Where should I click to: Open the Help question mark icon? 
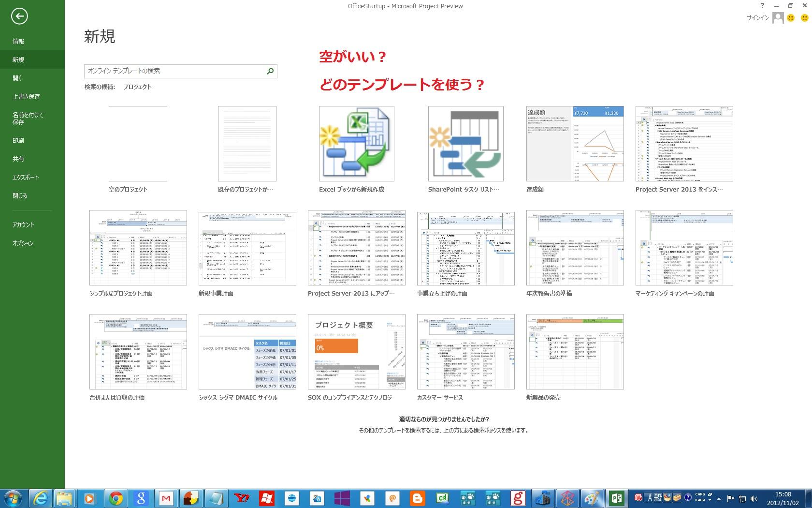(763, 6)
